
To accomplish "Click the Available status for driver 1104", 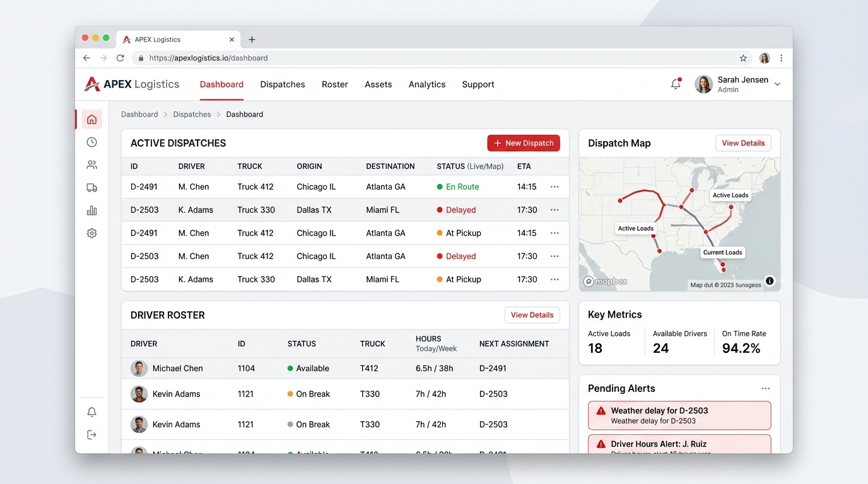I will pos(308,369).
